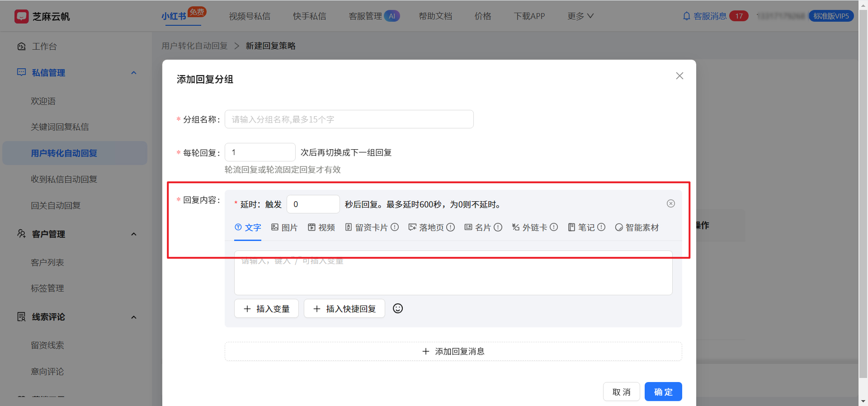This screenshot has width=868, height=406.
Task: Select the 外链卡 reply type tab
Action: (529, 227)
